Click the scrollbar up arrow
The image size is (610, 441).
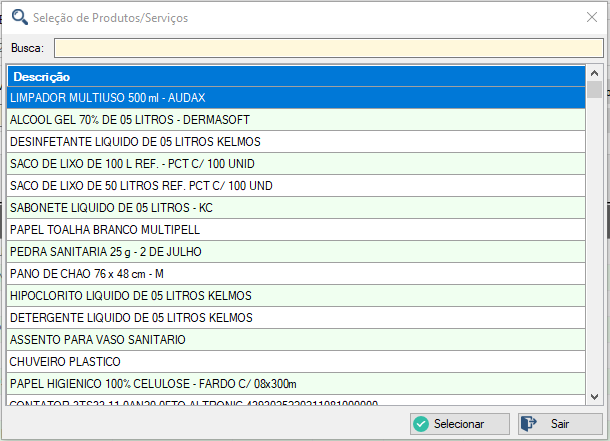[594, 73]
